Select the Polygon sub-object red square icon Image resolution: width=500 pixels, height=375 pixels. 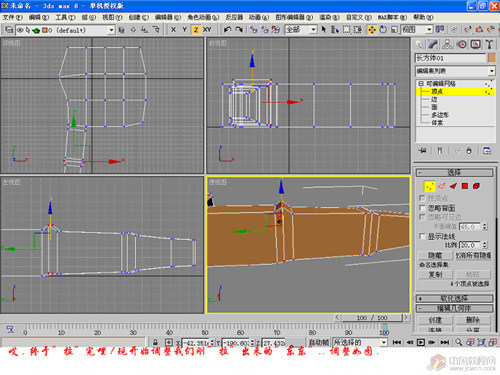coord(465,186)
